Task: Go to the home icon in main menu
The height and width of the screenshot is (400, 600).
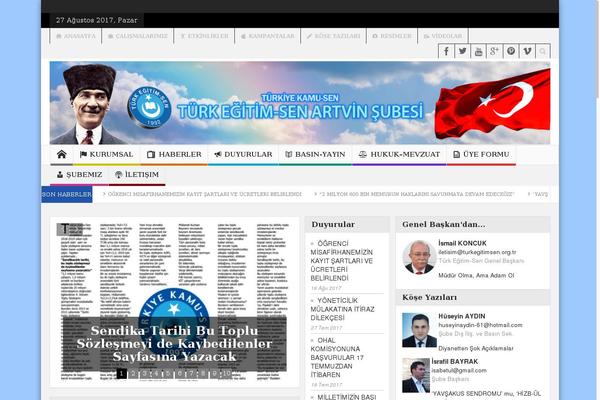Action: (x=62, y=154)
